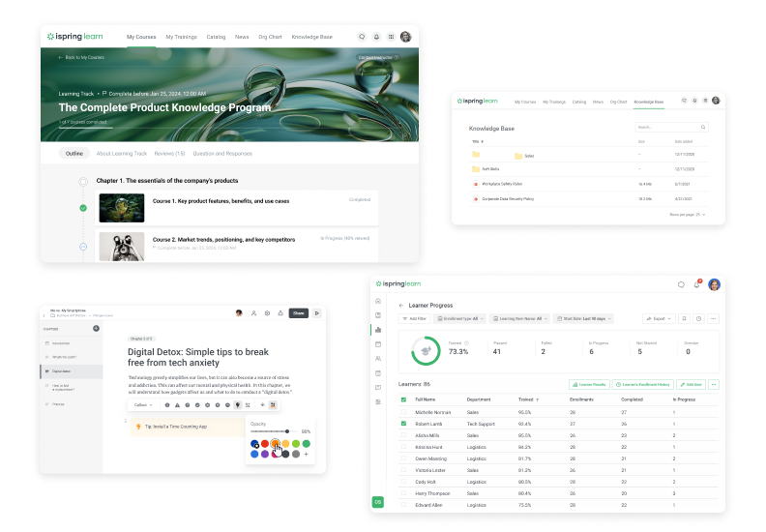This screenshot has width=766, height=532.
Task: Open the Org Chart tab in the course page header
Action: (270, 37)
